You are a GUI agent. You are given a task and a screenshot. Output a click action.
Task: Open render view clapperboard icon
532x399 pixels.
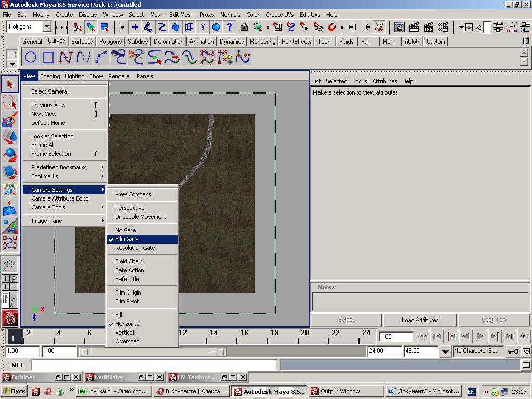400,27
